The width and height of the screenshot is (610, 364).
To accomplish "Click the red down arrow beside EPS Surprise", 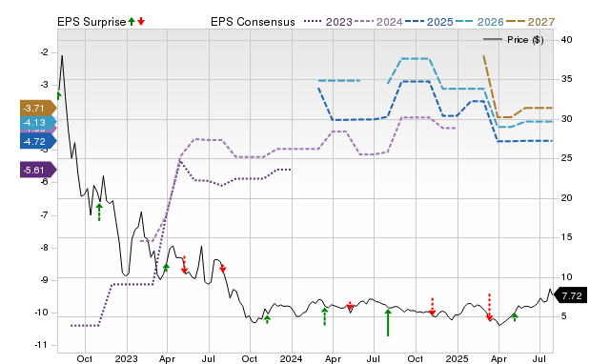I will click(141, 21).
